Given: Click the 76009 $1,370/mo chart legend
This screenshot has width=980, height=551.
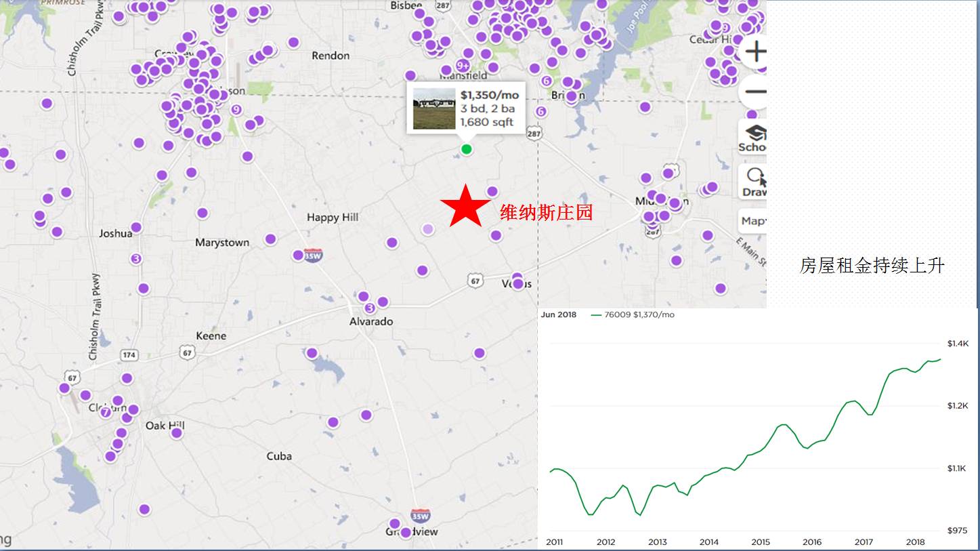Looking at the screenshot, I should pos(633,314).
